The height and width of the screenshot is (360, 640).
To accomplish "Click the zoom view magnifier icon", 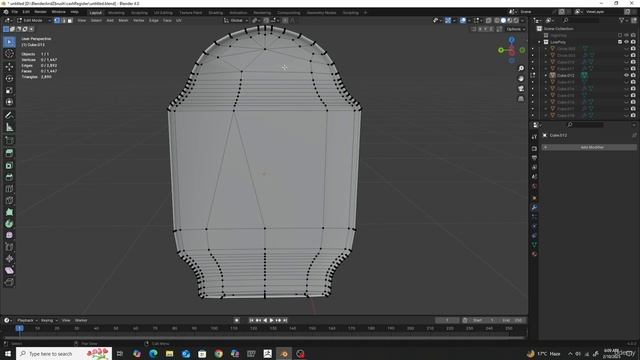I will click(521, 68).
